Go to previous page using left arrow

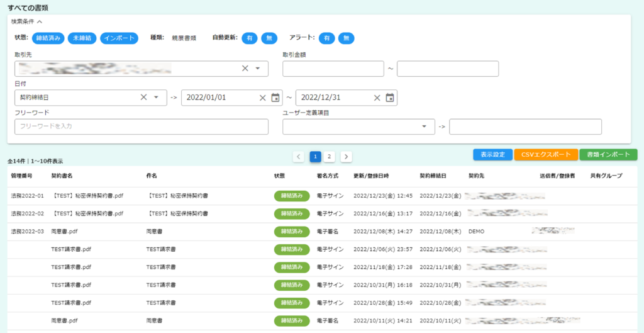click(299, 156)
